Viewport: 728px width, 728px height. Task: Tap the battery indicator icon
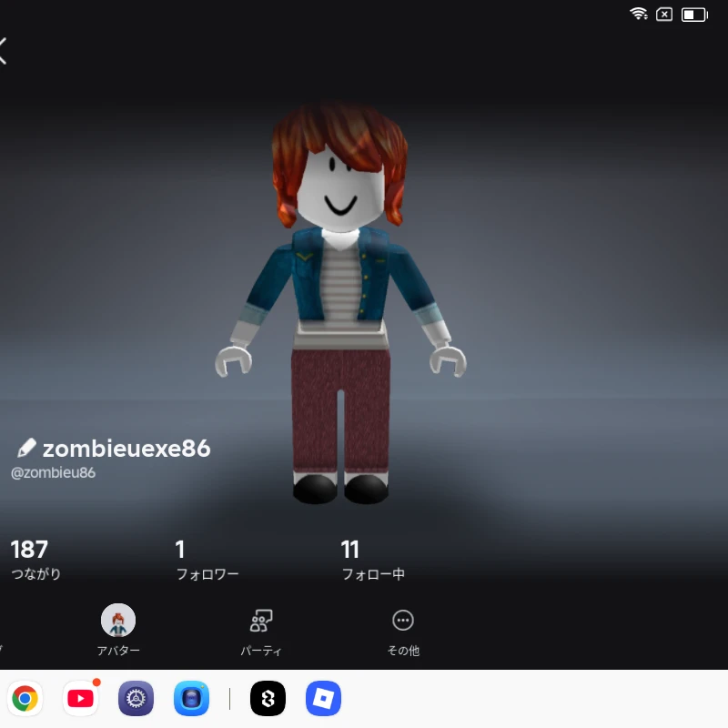point(694,15)
